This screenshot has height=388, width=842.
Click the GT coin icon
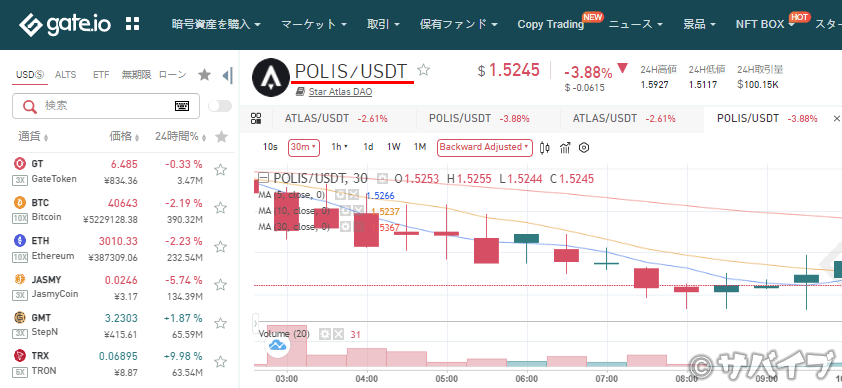(20, 164)
